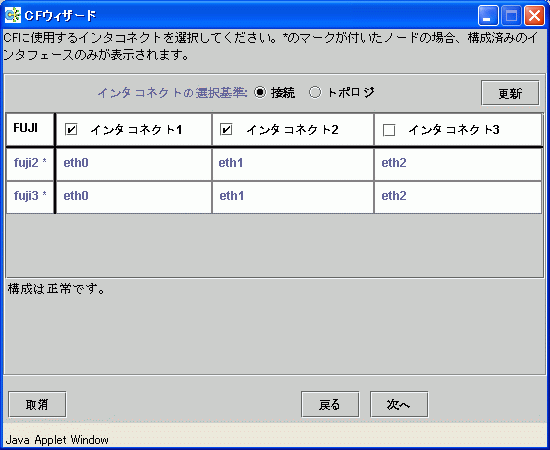550x450 pixels.
Task: Select the fuji3 * node cell
Action: pos(30,196)
